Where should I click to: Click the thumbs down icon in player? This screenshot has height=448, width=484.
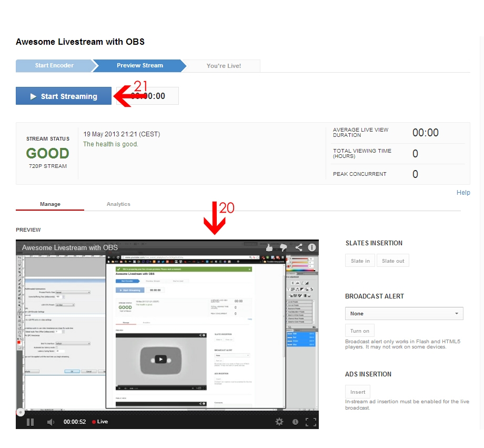[284, 247]
